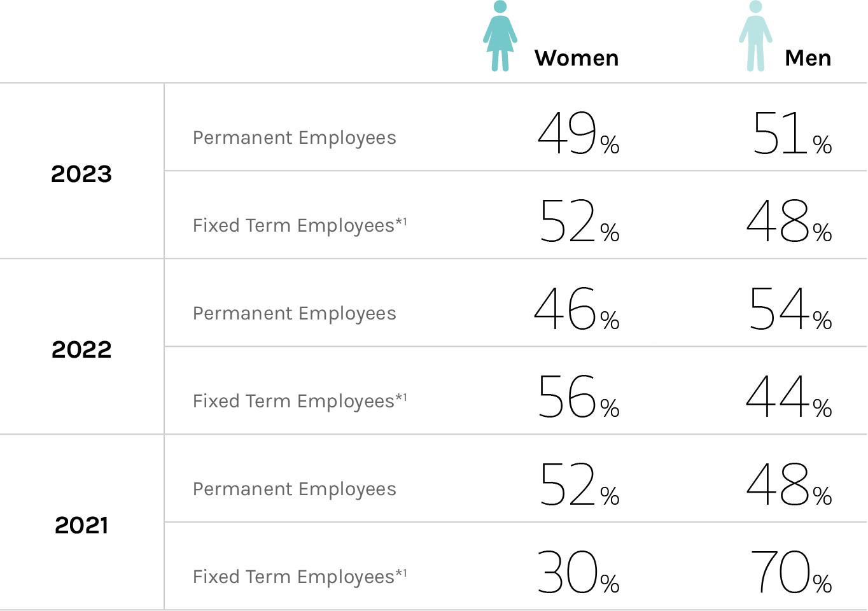Click Permanent Employees label in 2023 row
The width and height of the screenshot is (868, 611).
(294, 138)
